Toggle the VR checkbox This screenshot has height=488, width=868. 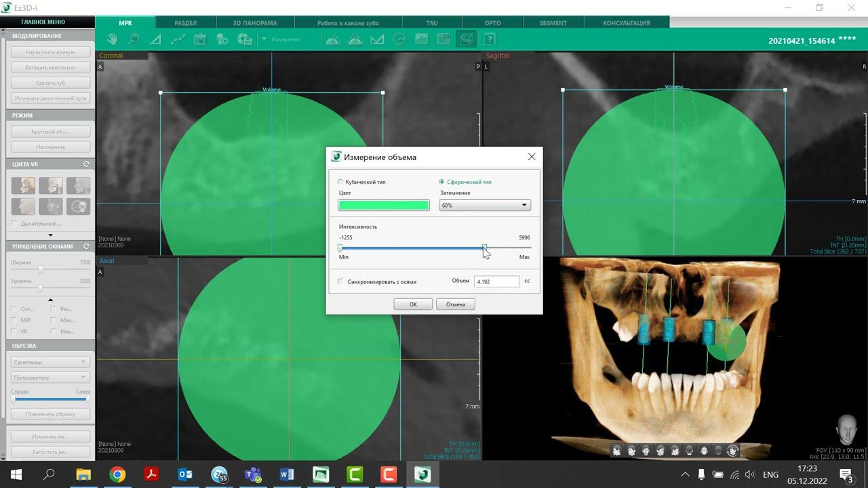pyautogui.click(x=15, y=331)
